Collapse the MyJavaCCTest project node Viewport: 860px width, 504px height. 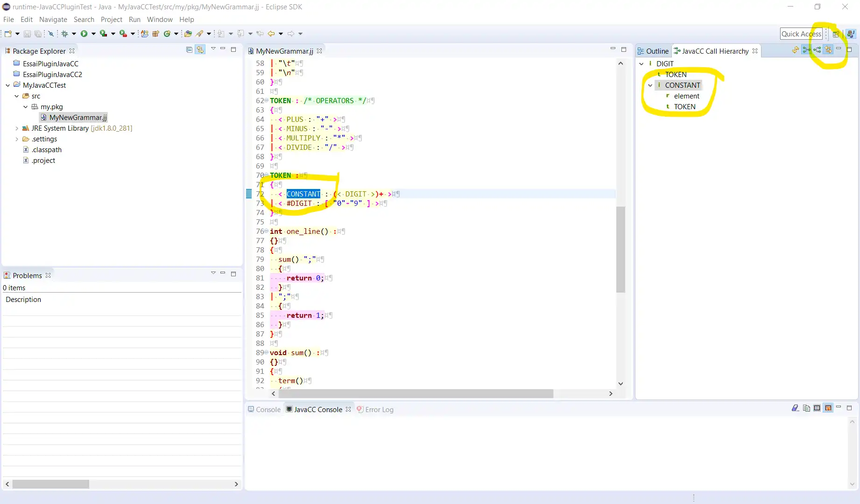[8, 85]
